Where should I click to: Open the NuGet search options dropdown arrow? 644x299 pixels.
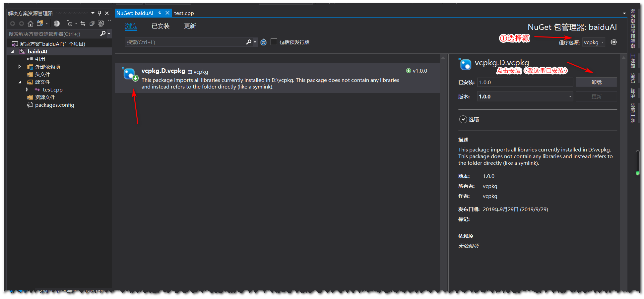255,42
